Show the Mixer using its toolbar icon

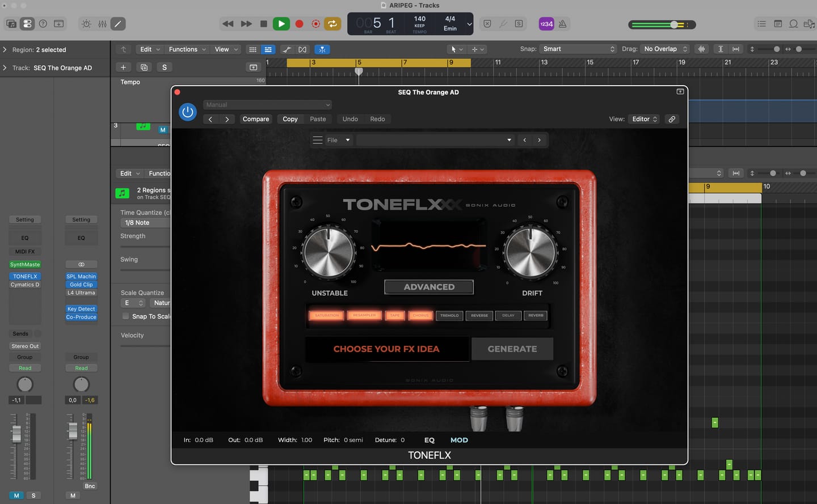point(102,24)
